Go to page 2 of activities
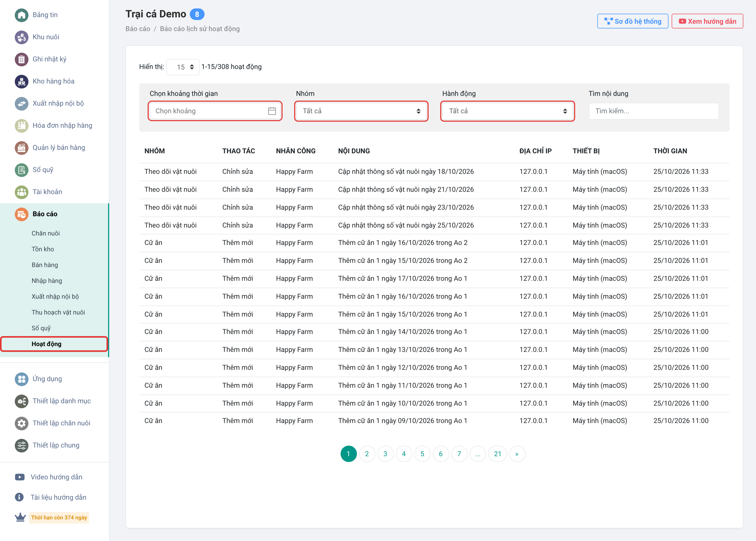Viewport: 756px width, 541px height. click(367, 454)
